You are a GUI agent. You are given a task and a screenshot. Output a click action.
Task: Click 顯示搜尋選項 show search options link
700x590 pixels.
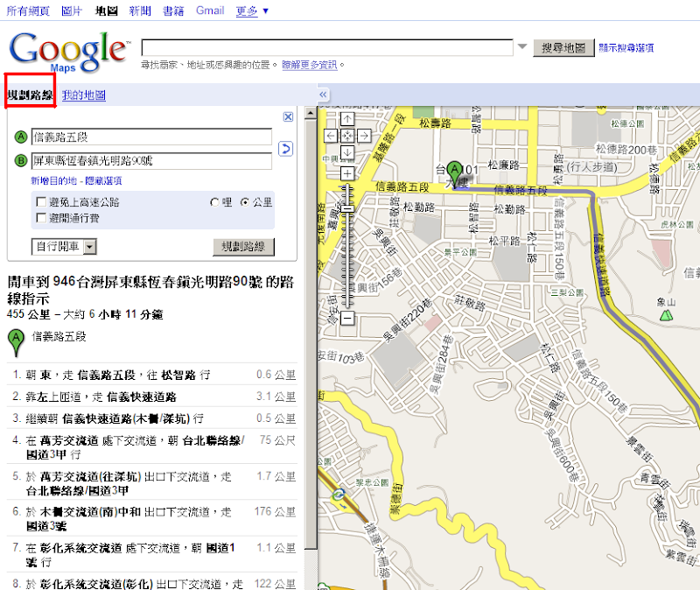[x=626, y=48]
